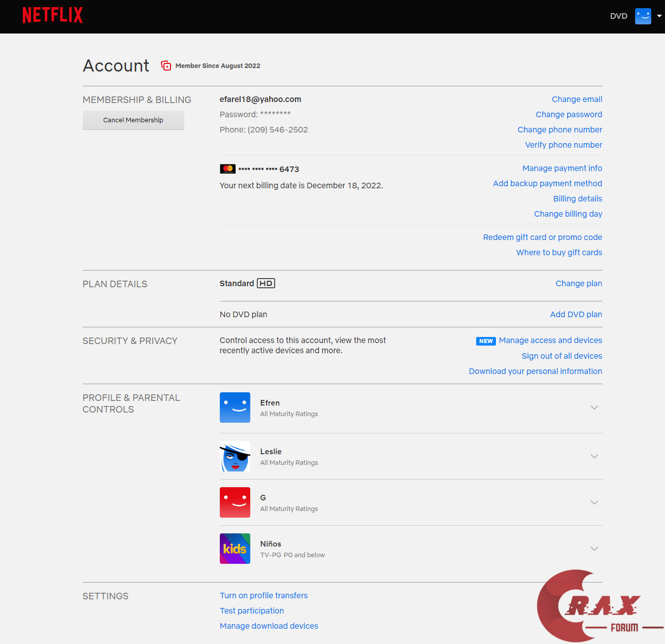Open Redeem gift card or promo code
The height and width of the screenshot is (644, 665).
543,238
